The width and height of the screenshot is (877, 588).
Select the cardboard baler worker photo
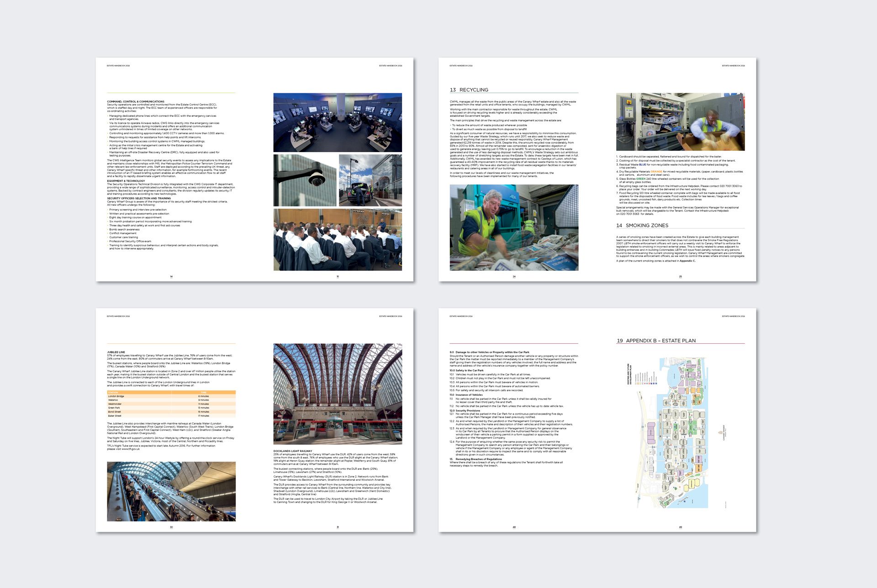click(x=680, y=122)
